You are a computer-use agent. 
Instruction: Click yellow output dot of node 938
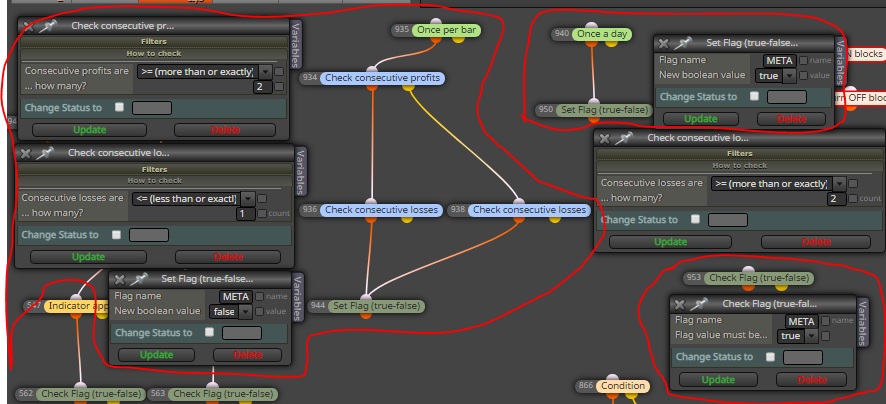click(554, 219)
